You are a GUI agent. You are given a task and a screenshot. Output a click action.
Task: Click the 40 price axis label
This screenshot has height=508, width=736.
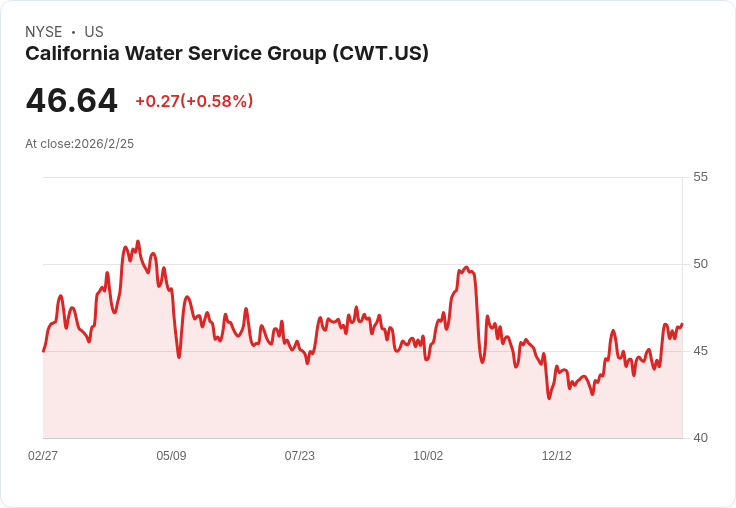click(x=700, y=438)
